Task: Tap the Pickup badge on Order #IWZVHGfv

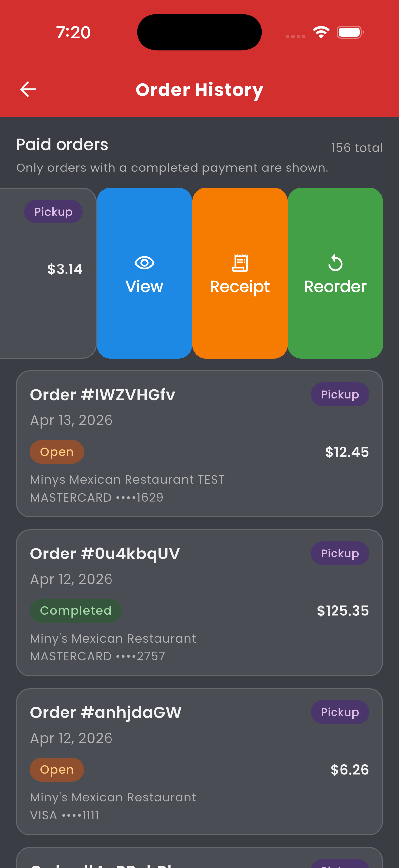Action: tap(339, 394)
